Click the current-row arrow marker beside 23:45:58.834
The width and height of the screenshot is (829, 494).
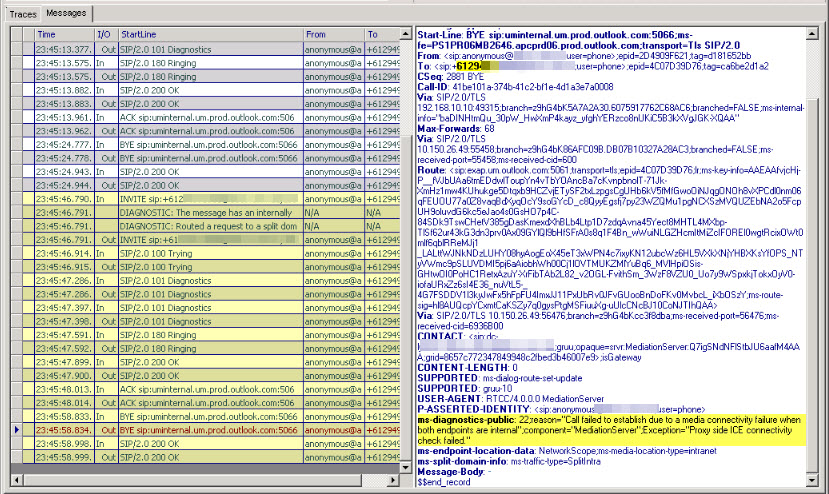pos(16,430)
